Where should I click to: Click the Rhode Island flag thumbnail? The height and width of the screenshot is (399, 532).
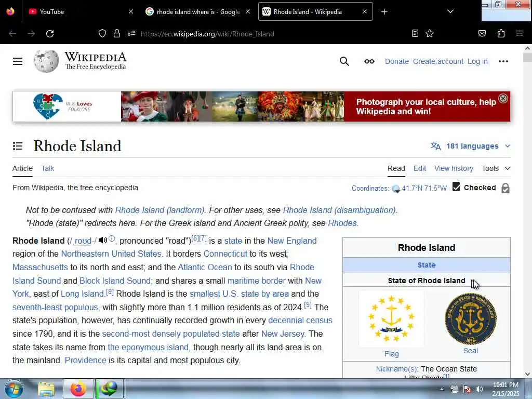392,319
